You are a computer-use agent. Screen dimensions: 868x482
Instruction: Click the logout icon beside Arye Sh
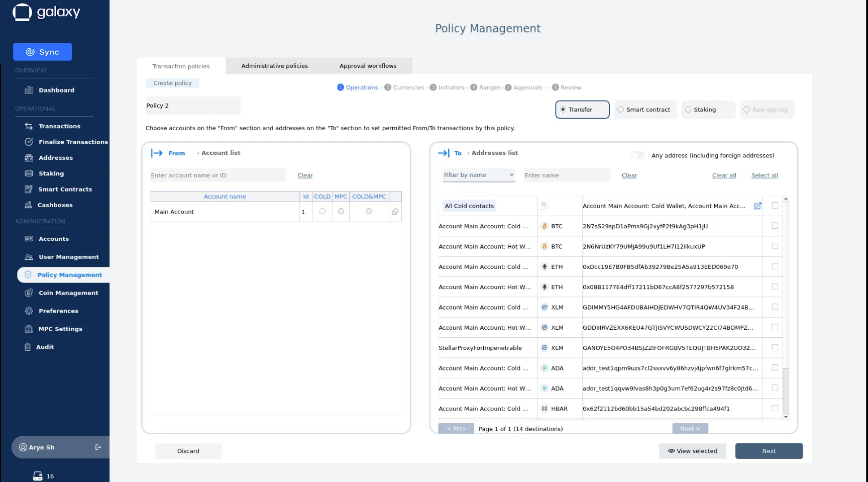(x=98, y=447)
